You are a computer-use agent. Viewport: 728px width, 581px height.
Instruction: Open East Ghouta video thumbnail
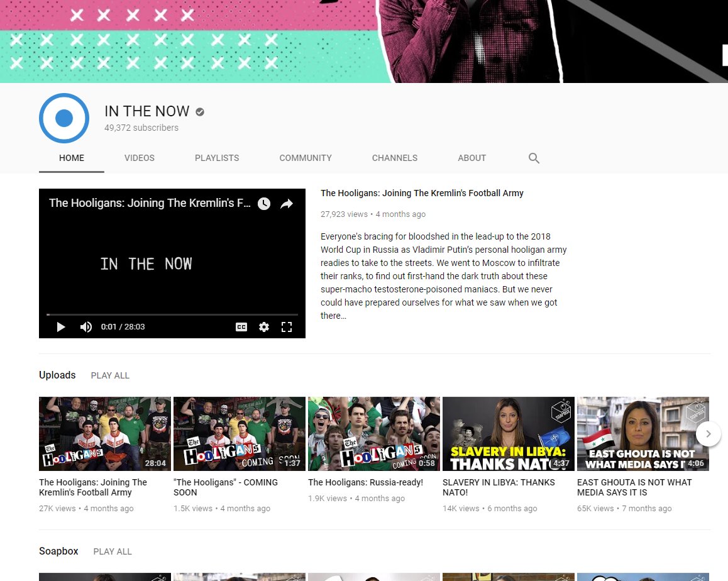pyautogui.click(x=643, y=434)
